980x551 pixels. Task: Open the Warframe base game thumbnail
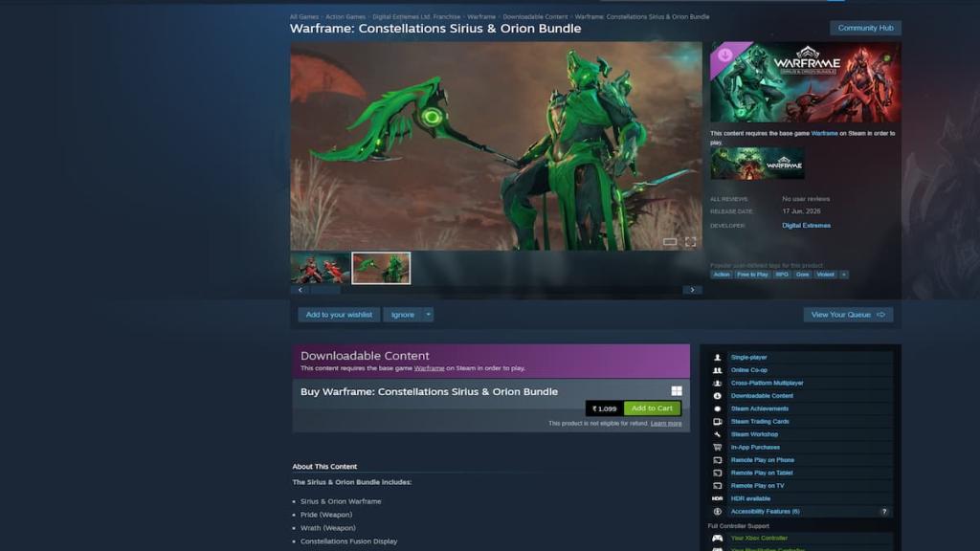[757, 163]
